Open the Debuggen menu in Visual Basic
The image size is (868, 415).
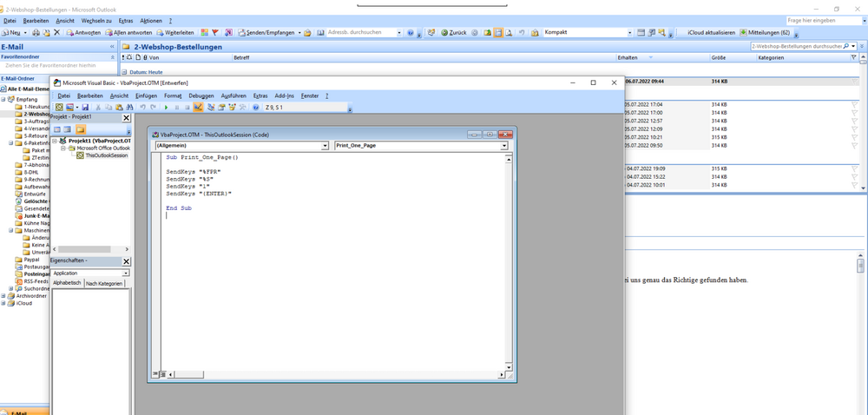pyautogui.click(x=201, y=96)
